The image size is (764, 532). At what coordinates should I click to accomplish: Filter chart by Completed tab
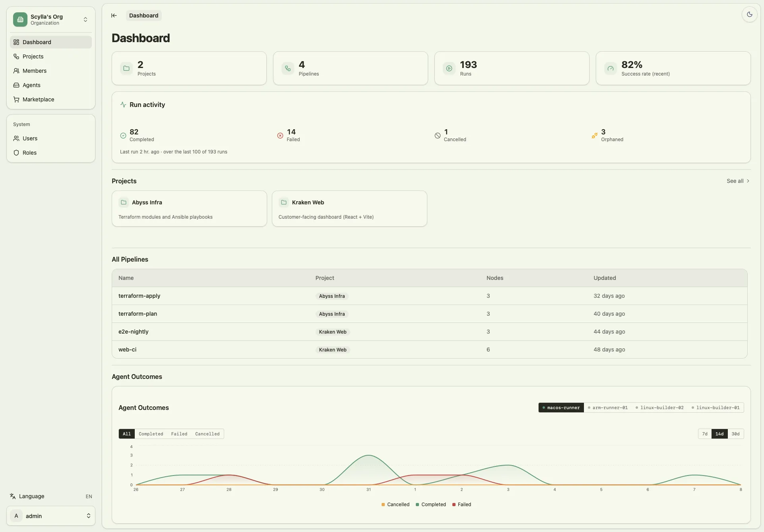(151, 434)
